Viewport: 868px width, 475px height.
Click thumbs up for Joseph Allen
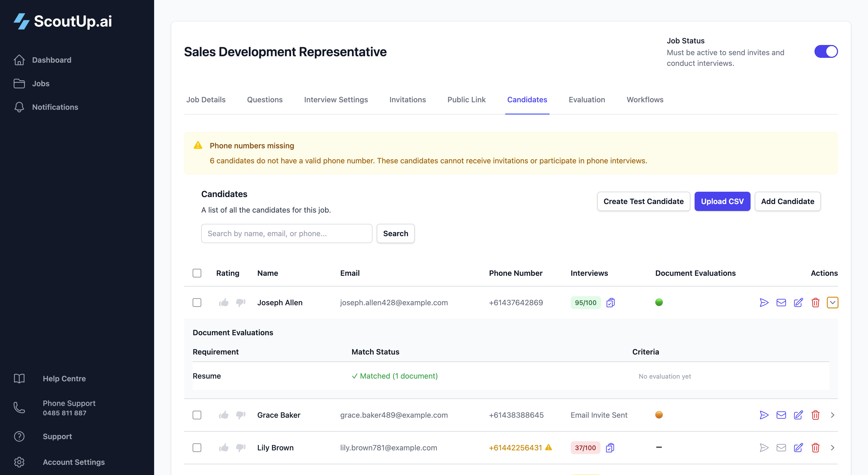coord(224,302)
